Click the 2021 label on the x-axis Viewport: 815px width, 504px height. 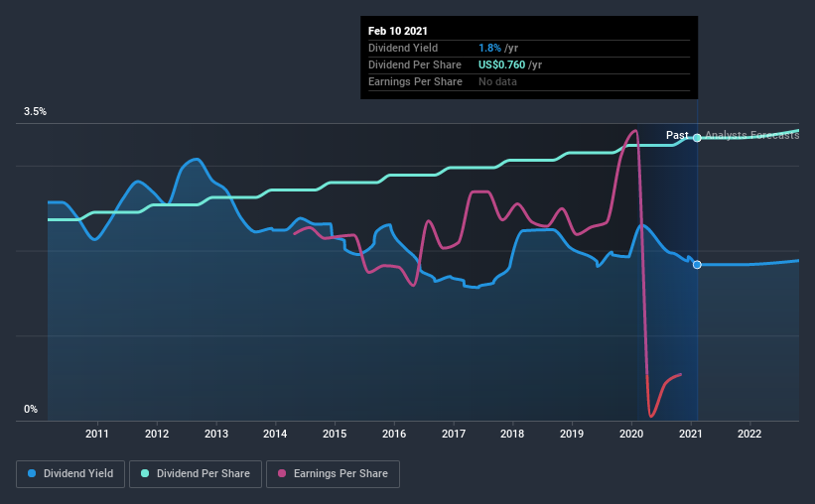pyautogui.click(x=691, y=434)
